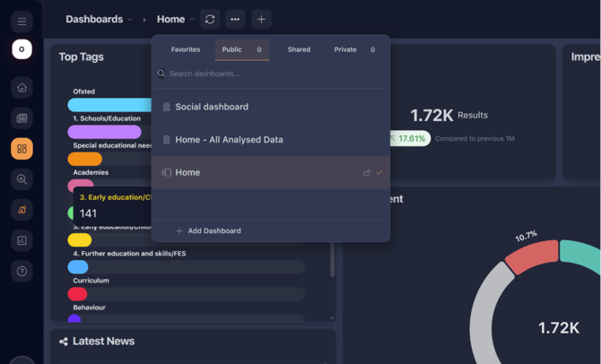Toggle the lock icon on Home dashboard
This screenshot has width=601, height=364.
(x=367, y=173)
